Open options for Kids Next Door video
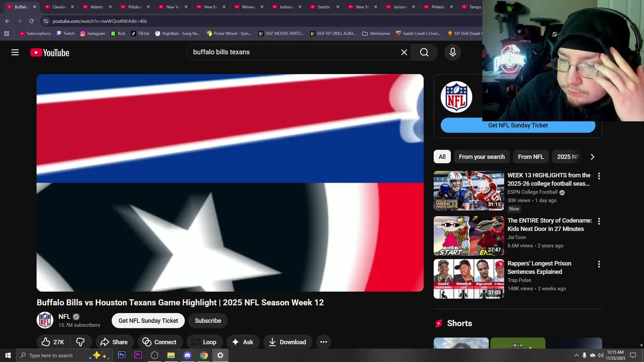 [x=599, y=221]
